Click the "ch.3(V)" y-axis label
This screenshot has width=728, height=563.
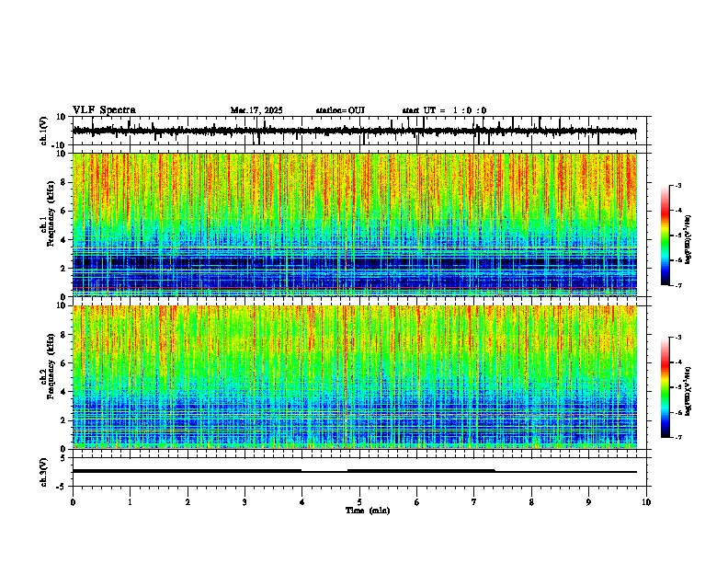click(44, 472)
